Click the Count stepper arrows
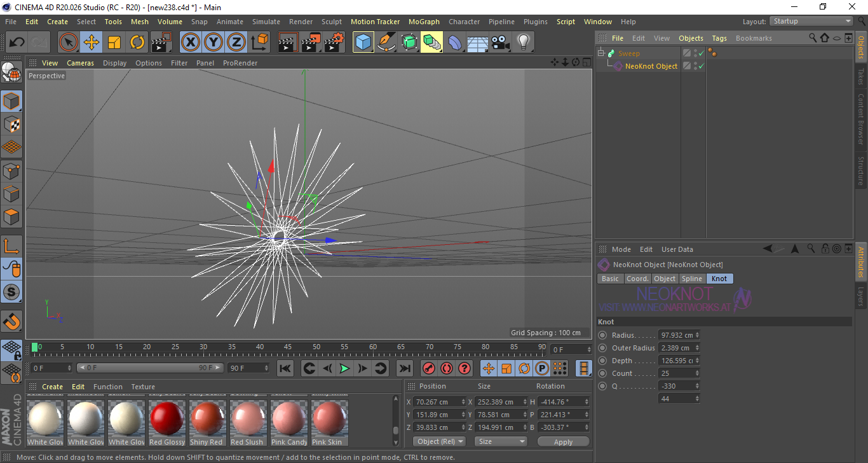Viewport: 868px width, 463px height. tap(697, 373)
